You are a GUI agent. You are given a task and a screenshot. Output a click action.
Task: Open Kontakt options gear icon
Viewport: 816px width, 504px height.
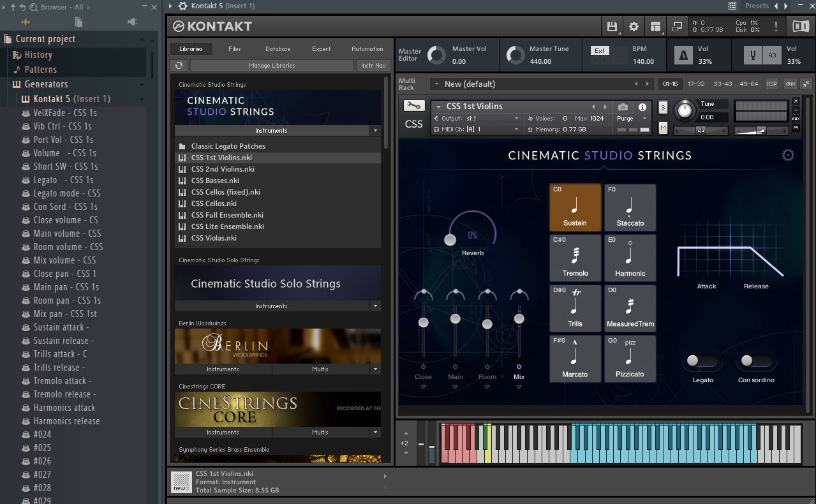(634, 27)
